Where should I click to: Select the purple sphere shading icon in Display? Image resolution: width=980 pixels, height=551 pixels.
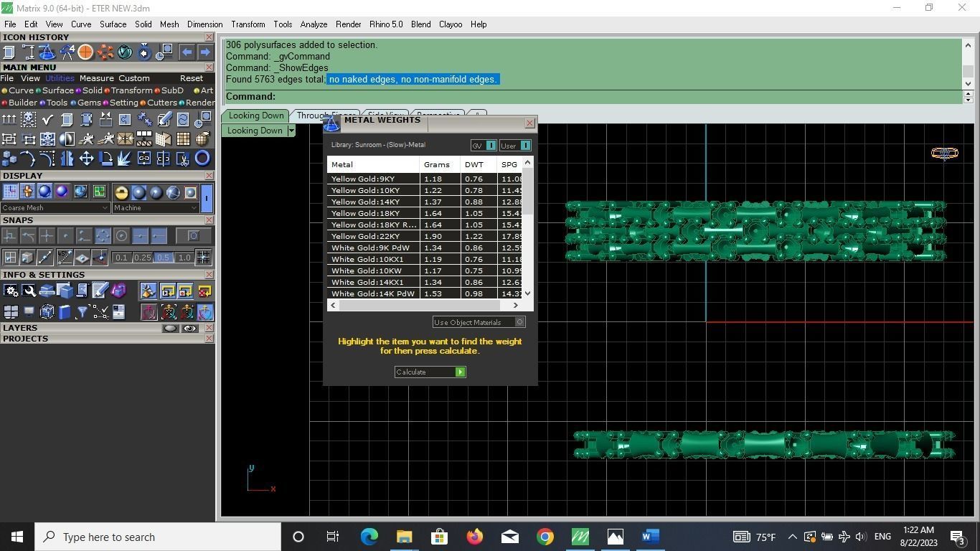(62, 192)
